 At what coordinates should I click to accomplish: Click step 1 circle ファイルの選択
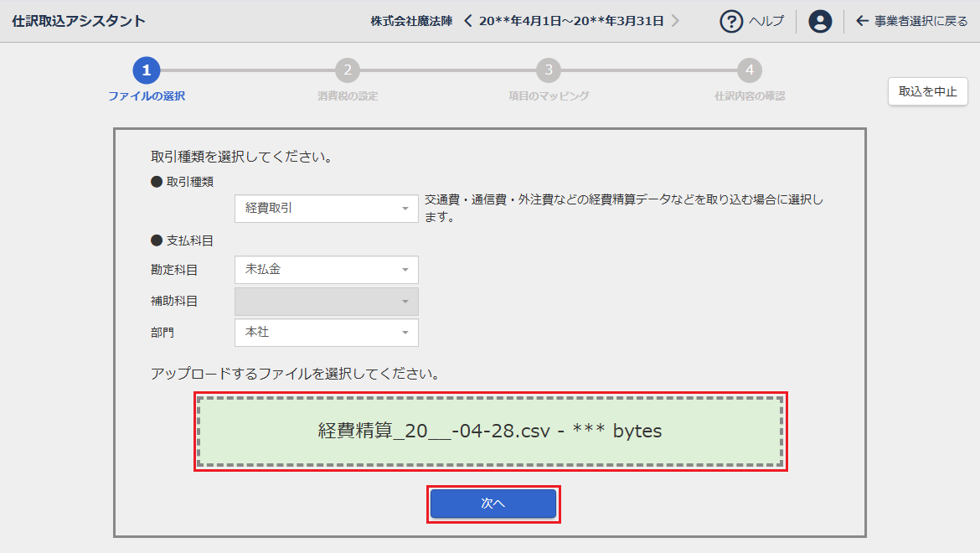(147, 70)
